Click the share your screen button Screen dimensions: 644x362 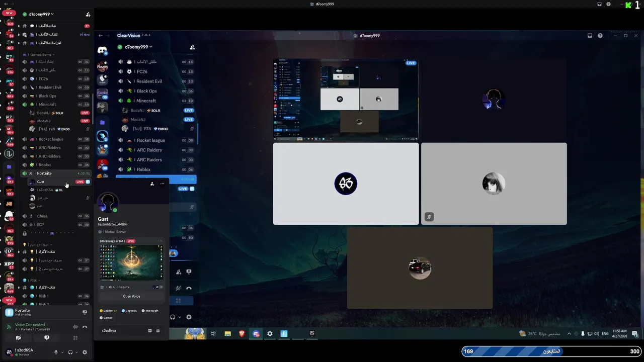pyautogui.click(x=47, y=338)
